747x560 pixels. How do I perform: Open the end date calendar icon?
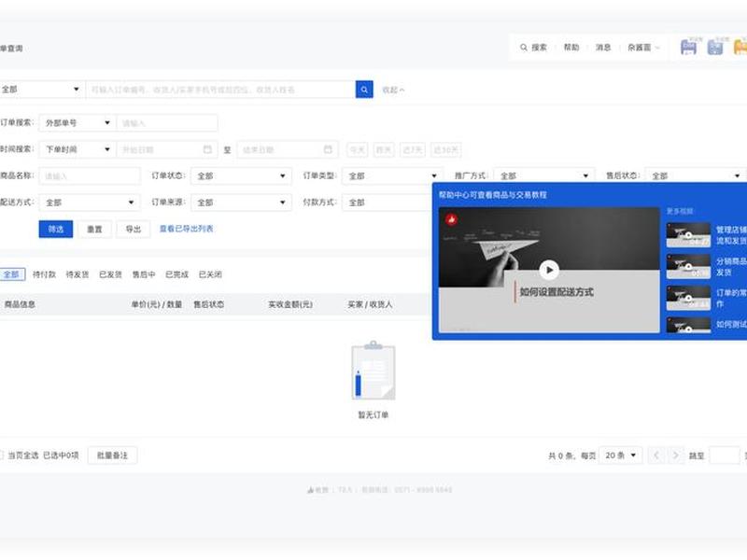[328, 149]
